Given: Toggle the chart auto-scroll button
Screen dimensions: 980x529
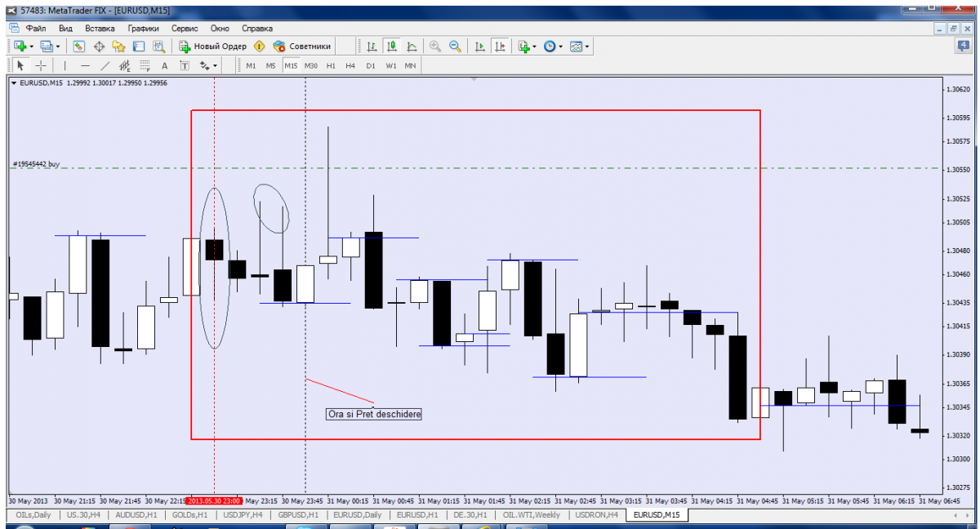Looking at the screenshot, I should [x=480, y=47].
